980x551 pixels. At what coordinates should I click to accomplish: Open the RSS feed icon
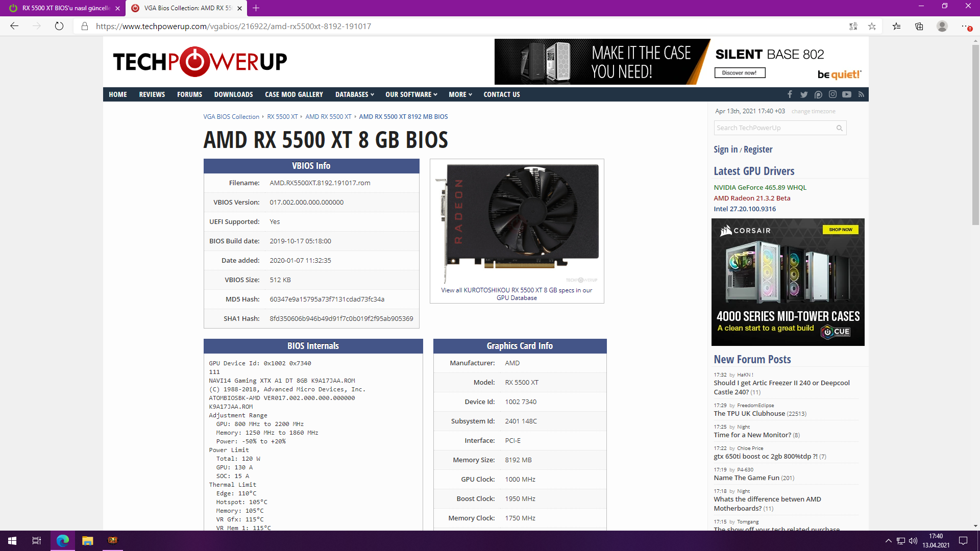click(861, 94)
